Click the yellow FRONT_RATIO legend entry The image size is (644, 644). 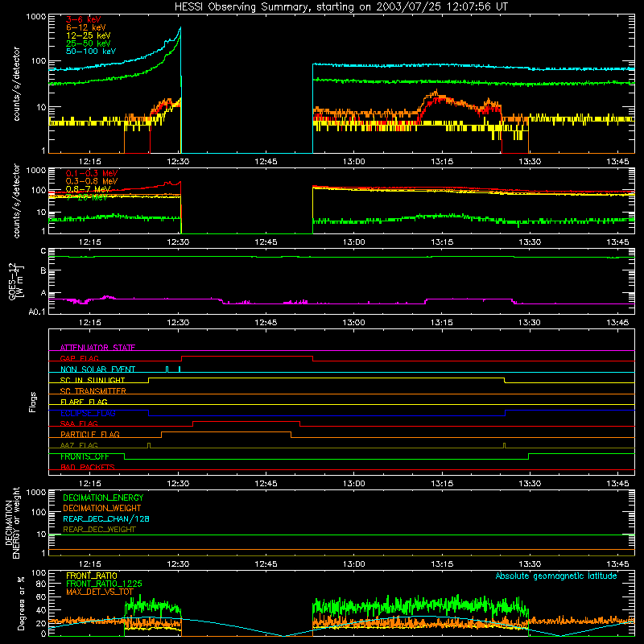click(92, 576)
